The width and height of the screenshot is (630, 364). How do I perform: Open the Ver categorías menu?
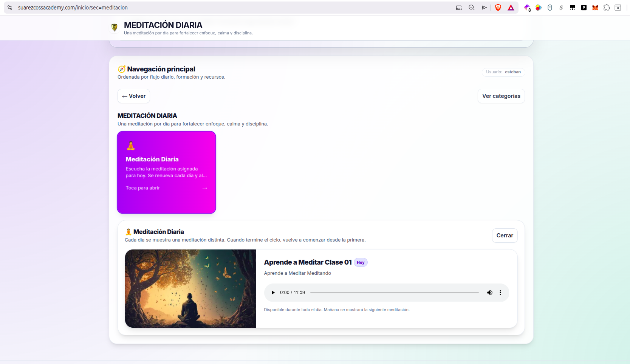501,96
